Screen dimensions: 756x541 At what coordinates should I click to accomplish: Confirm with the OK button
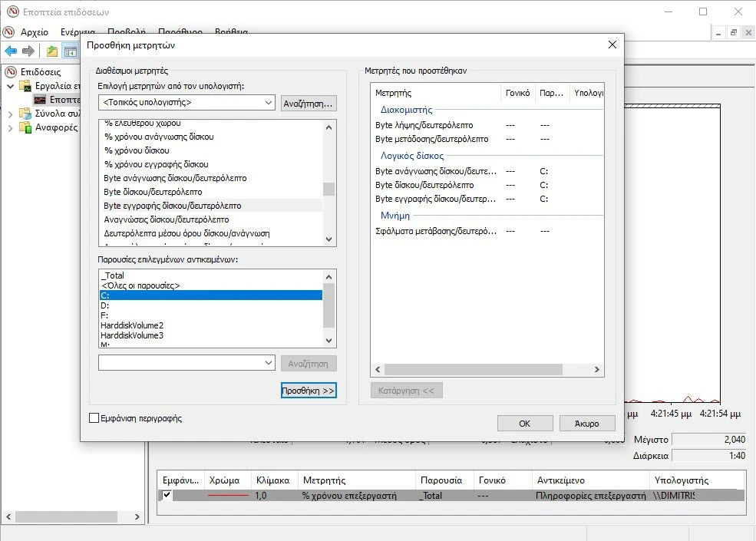click(x=524, y=423)
